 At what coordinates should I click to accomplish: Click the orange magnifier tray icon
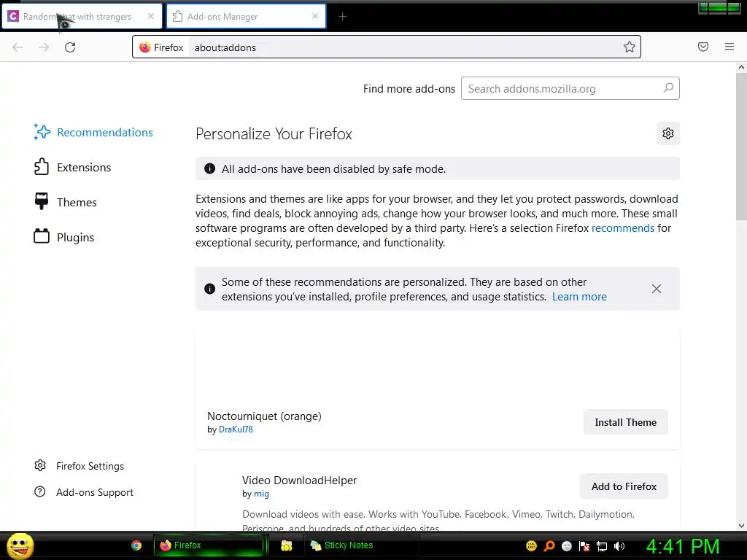[x=549, y=545]
